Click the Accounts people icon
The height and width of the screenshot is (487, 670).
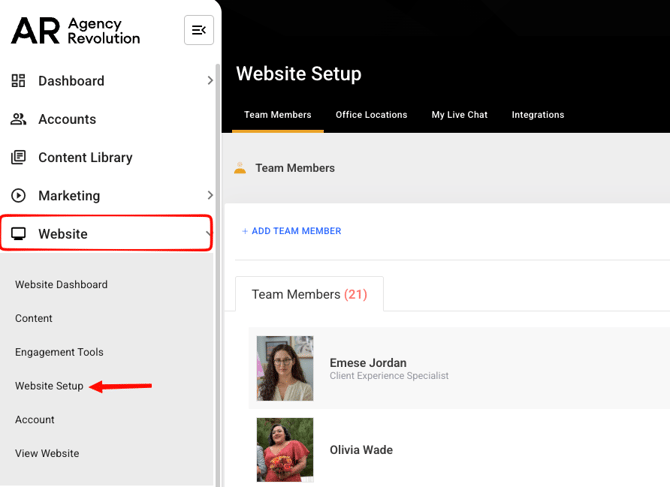click(18, 119)
